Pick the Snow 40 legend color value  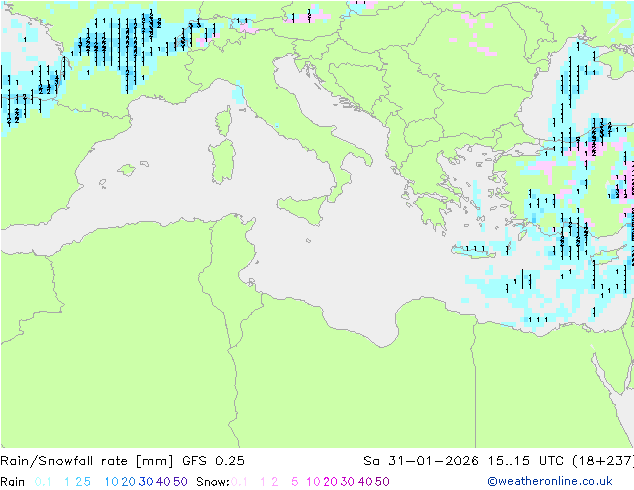coord(365,482)
